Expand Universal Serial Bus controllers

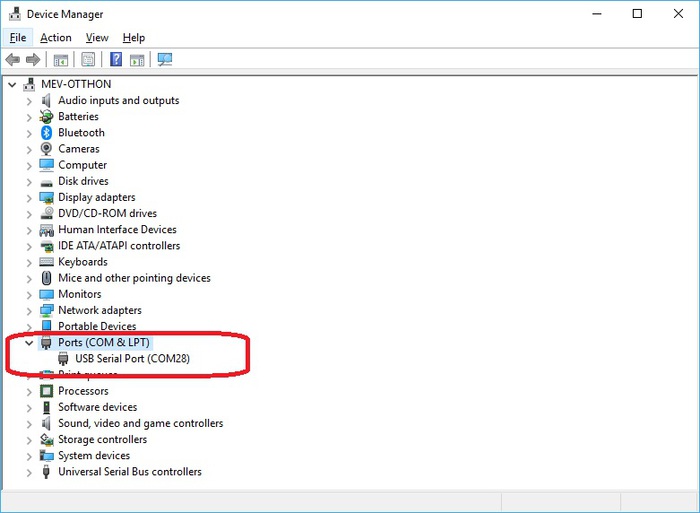point(28,472)
